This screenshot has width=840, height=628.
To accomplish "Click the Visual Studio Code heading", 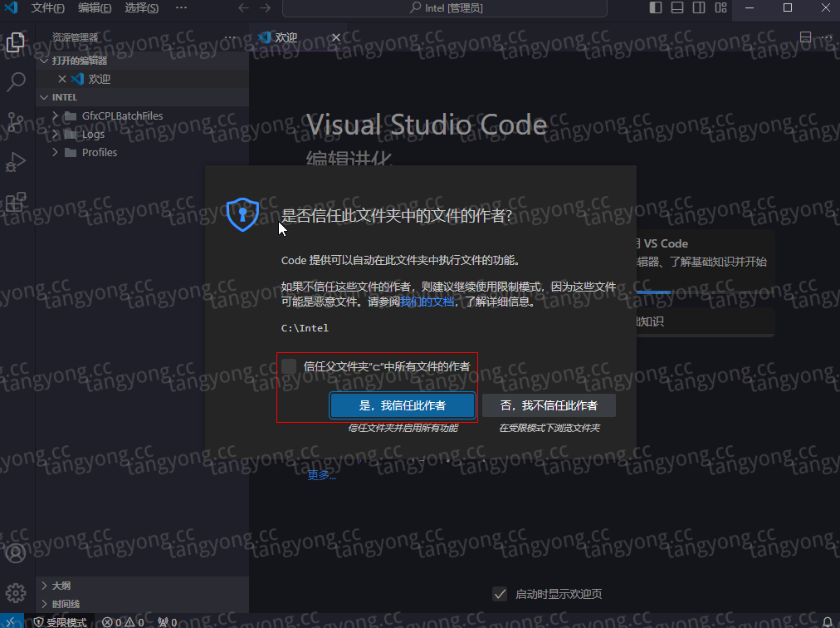I will click(x=427, y=125).
